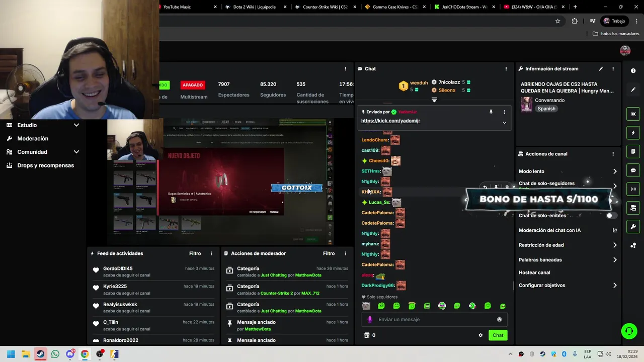Expand the pinned message chevron
644x362 pixels.
(504, 123)
